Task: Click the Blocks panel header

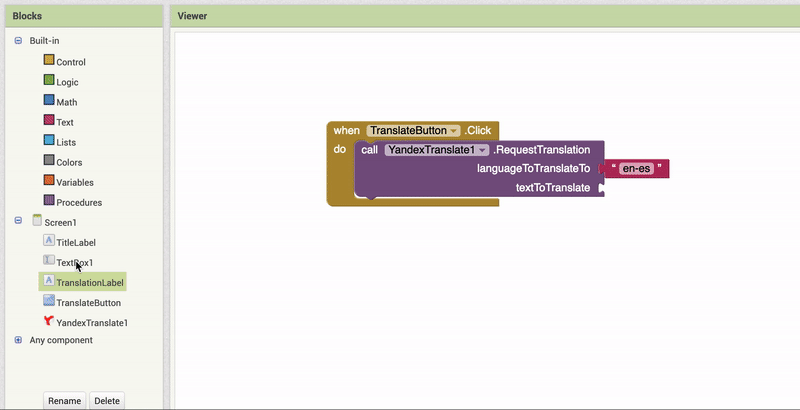Action: point(84,16)
